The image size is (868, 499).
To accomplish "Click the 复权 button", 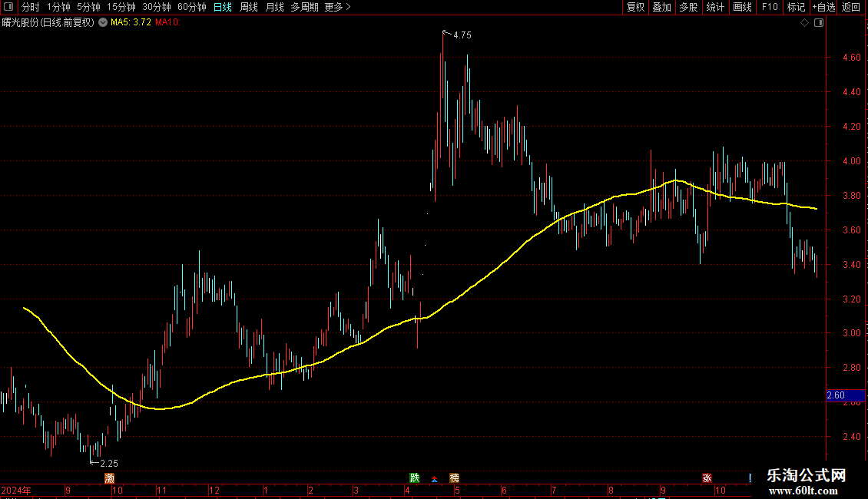I will click(635, 7).
